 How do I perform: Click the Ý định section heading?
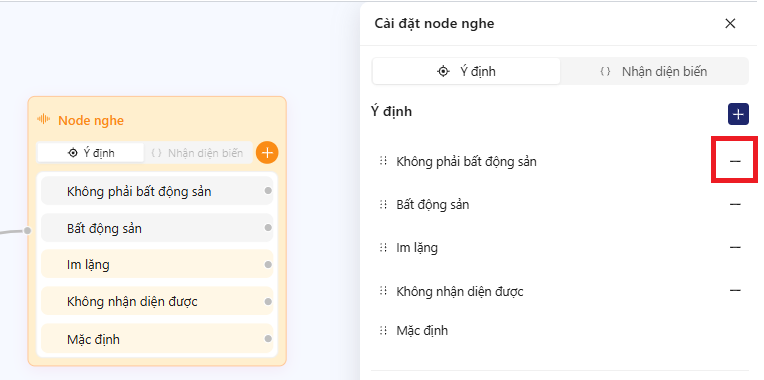coord(391,112)
